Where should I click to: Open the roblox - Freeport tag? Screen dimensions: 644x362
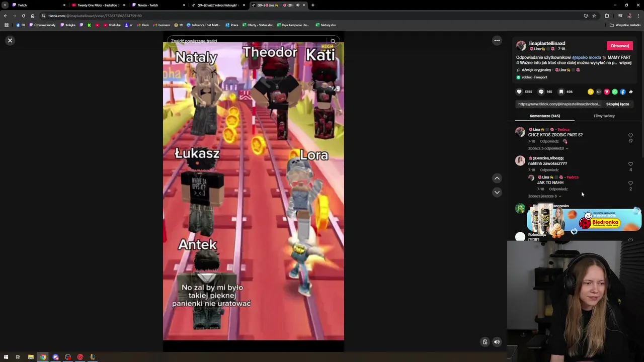coord(531,77)
